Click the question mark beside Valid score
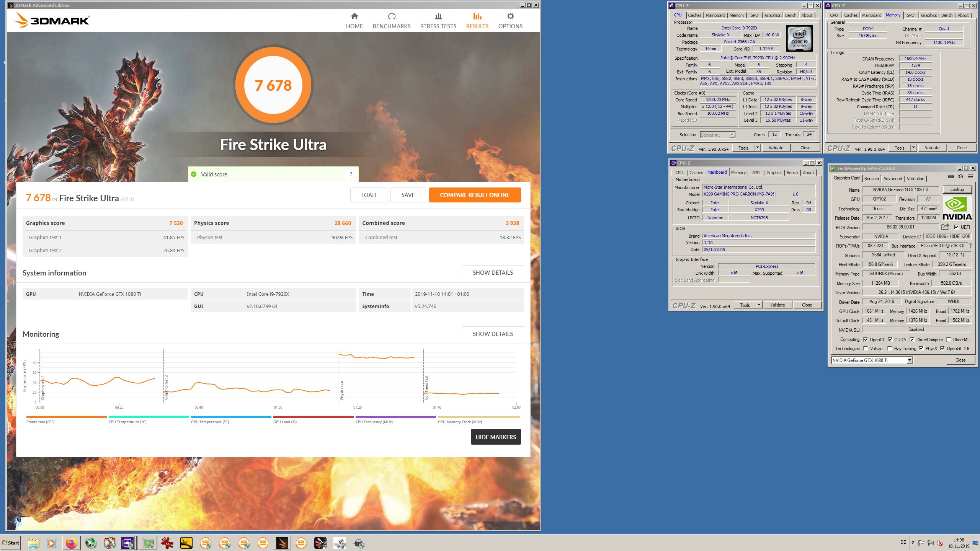 351,174
